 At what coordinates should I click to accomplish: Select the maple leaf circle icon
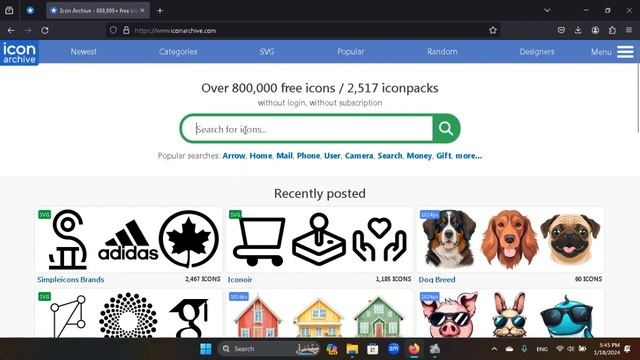(x=189, y=239)
